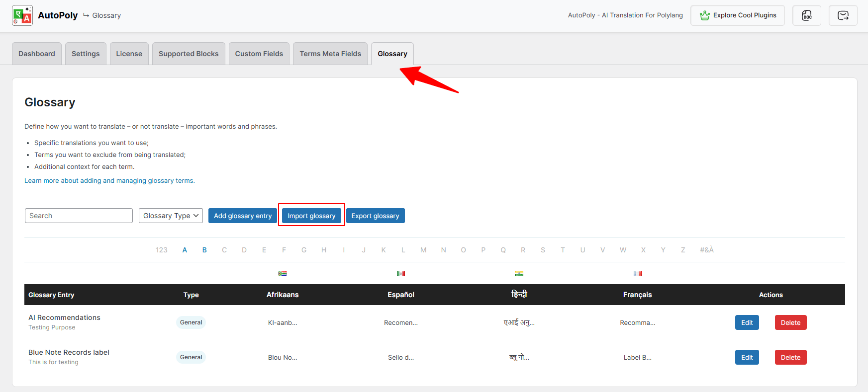Click the AutoPoly logo icon
This screenshot has height=392, width=868.
pos(22,15)
